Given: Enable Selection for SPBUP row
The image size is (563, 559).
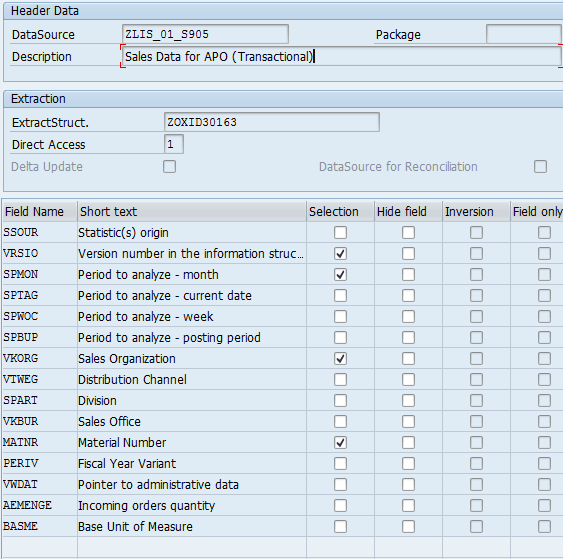Looking at the screenshot, I should pyautogui.click(x=340, y=337).
